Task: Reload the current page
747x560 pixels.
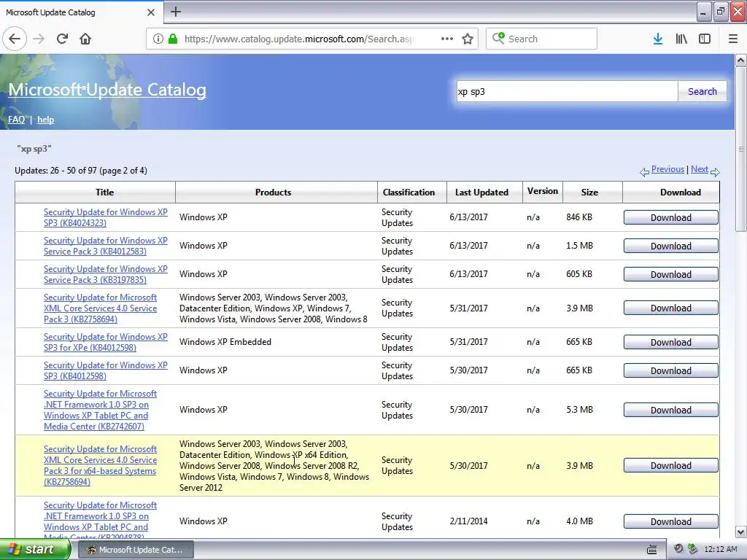Action: [62, 39]
